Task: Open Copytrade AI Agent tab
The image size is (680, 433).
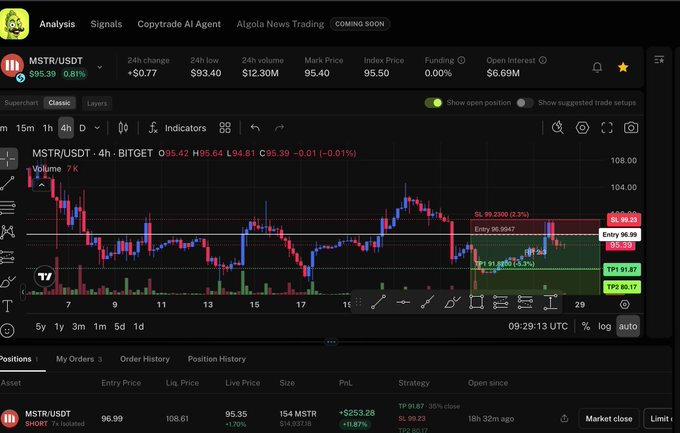Action: click(x=179, y=24)
